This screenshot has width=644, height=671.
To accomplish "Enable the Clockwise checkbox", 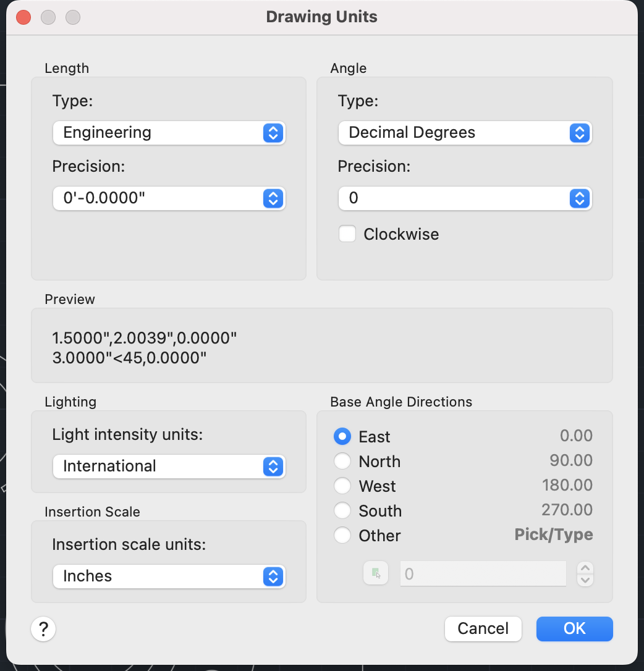I will coord(347,234).
